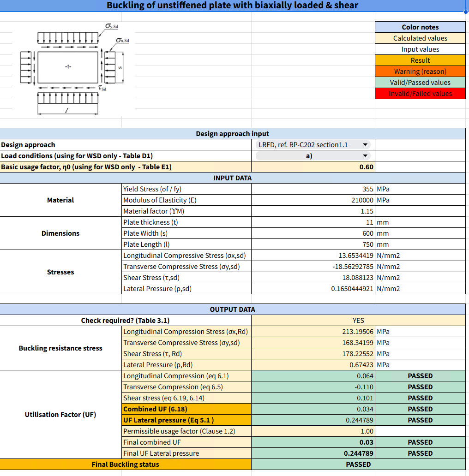This screenshot has width=469, height=476.
Task: Click the blue selection handle circle
Action: (466, 11)
